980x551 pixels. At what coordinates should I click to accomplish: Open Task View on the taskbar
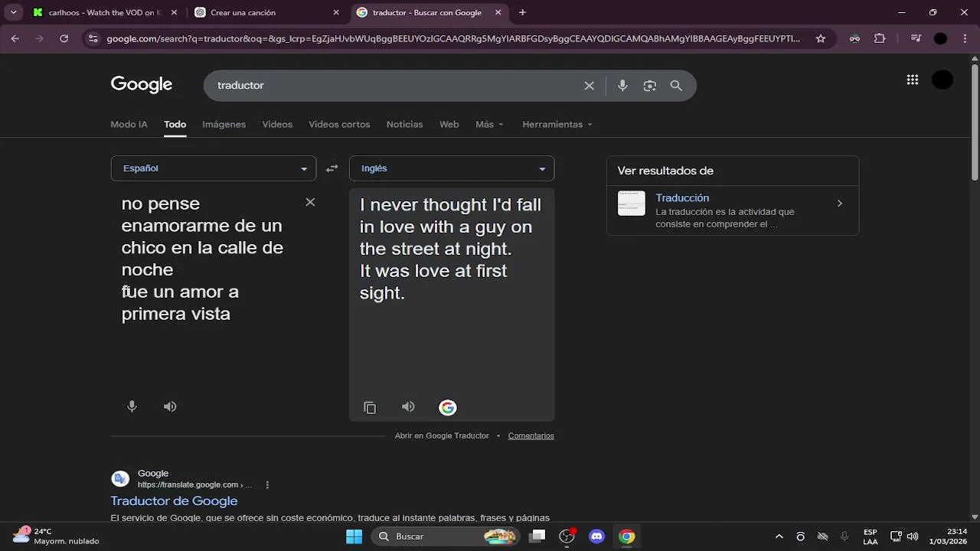538,536
